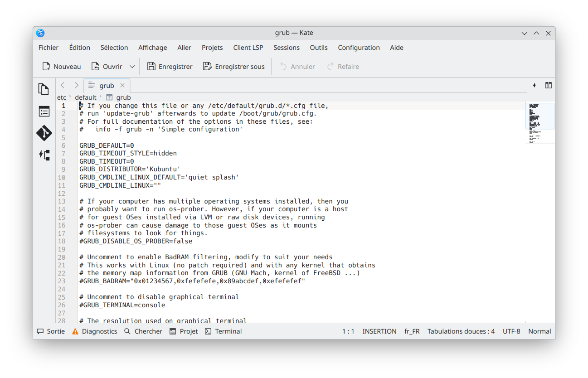The image size is (588, 378).
Task: Open Projet panel in status bar
Action: click(x=184, y=331)
